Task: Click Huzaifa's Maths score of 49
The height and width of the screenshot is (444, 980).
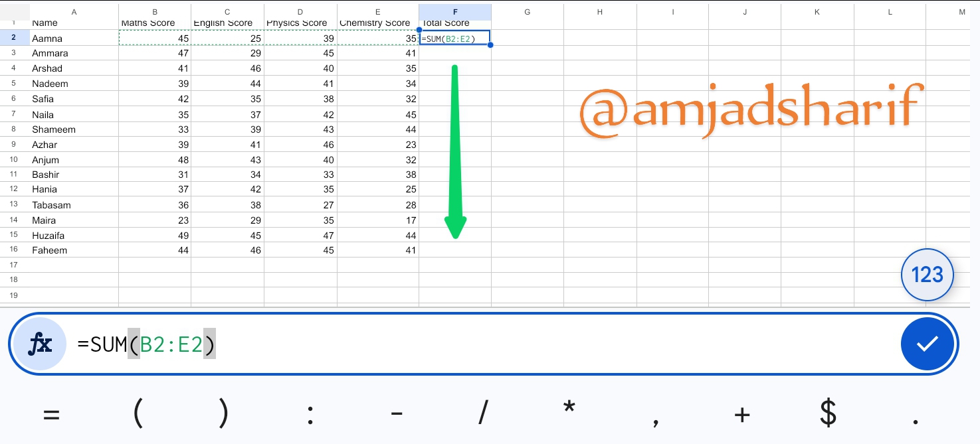Action: click(155, 236)
